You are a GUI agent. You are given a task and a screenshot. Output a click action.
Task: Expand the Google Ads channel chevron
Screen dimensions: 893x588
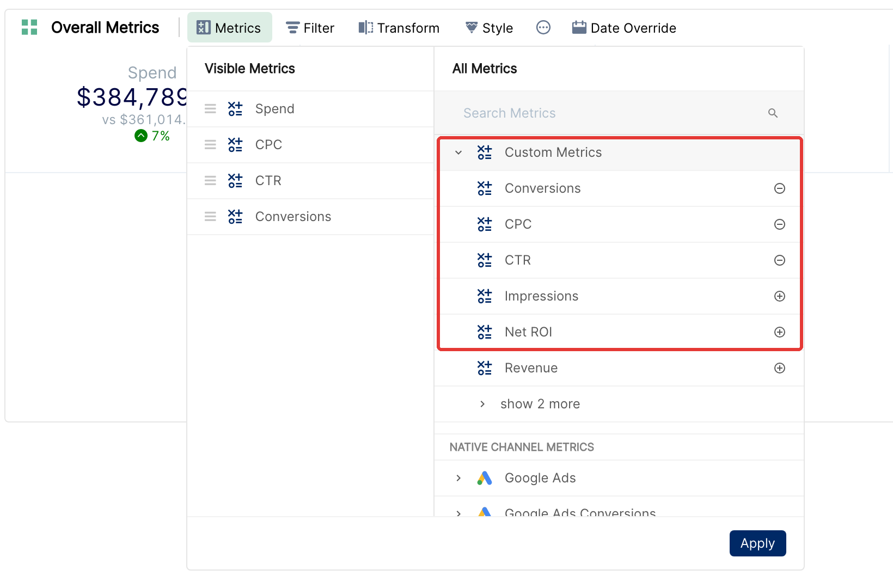pos(458,478)
